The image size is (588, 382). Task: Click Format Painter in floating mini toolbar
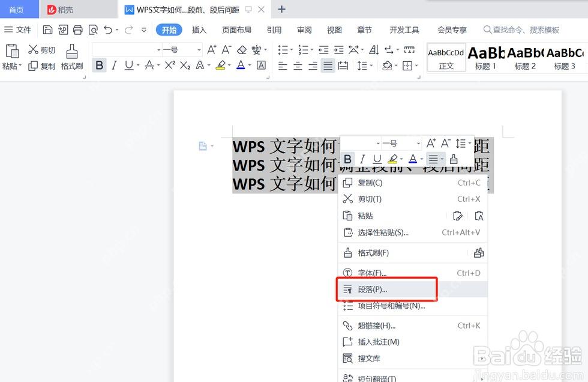click(454, 159)
